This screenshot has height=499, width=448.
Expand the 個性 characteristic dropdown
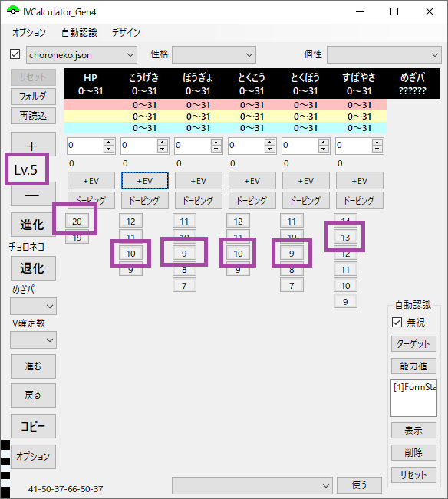point(384,55)
